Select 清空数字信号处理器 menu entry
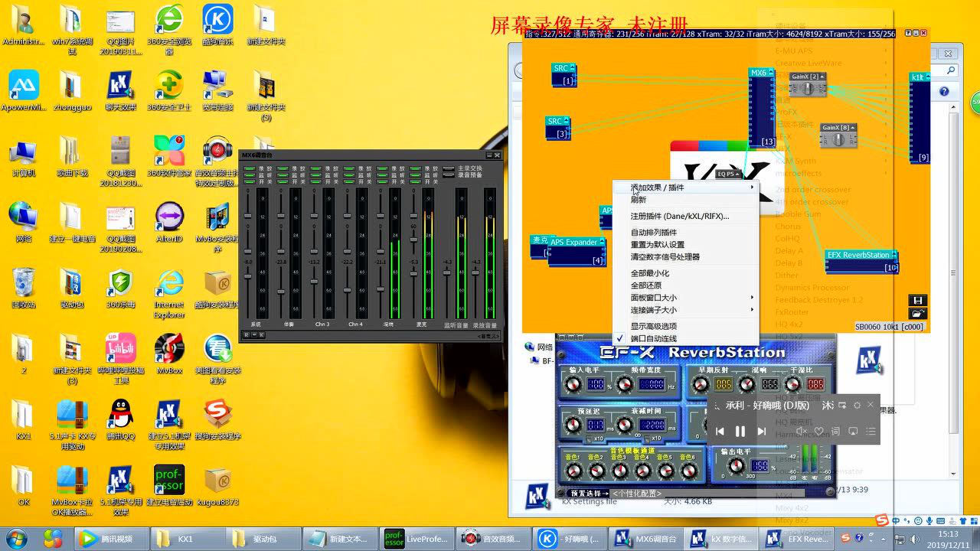The height and width of the screenshot is (551, 980). [x=665, y=257]
